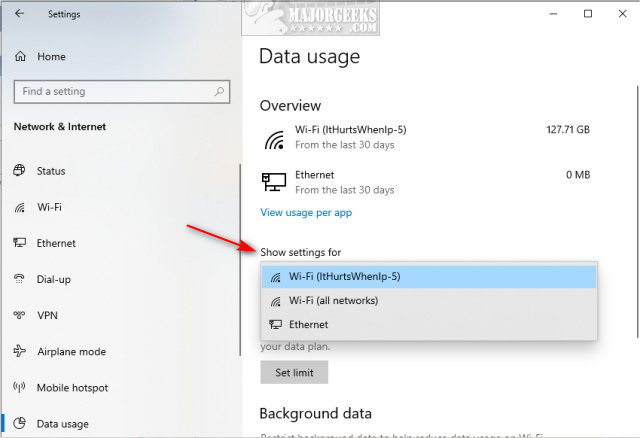Click the Airplane mode icon
Image resolution: width=640 pixels, height=438 pixels.
click(x=19, y=351)
